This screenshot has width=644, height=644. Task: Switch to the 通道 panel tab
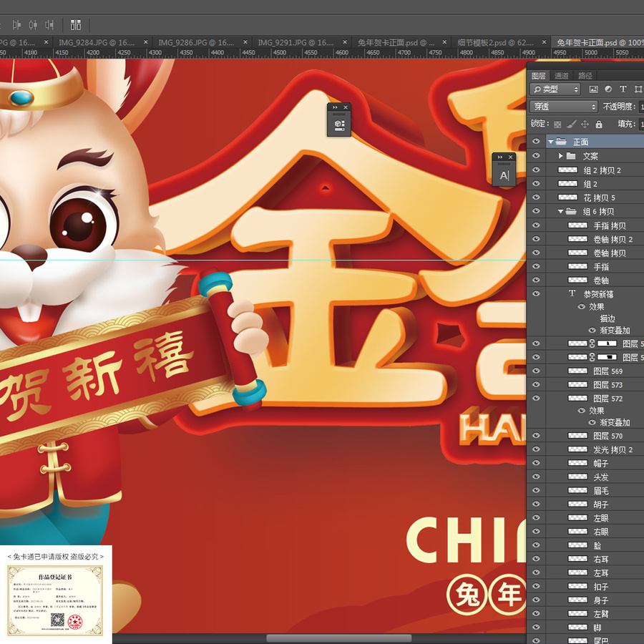point(561,76)
